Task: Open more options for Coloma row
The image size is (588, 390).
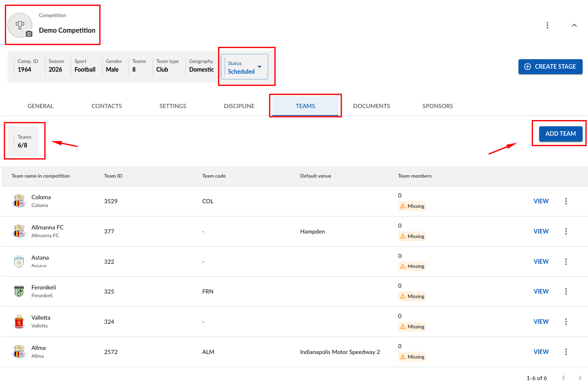Action: (x=566, y=201)
